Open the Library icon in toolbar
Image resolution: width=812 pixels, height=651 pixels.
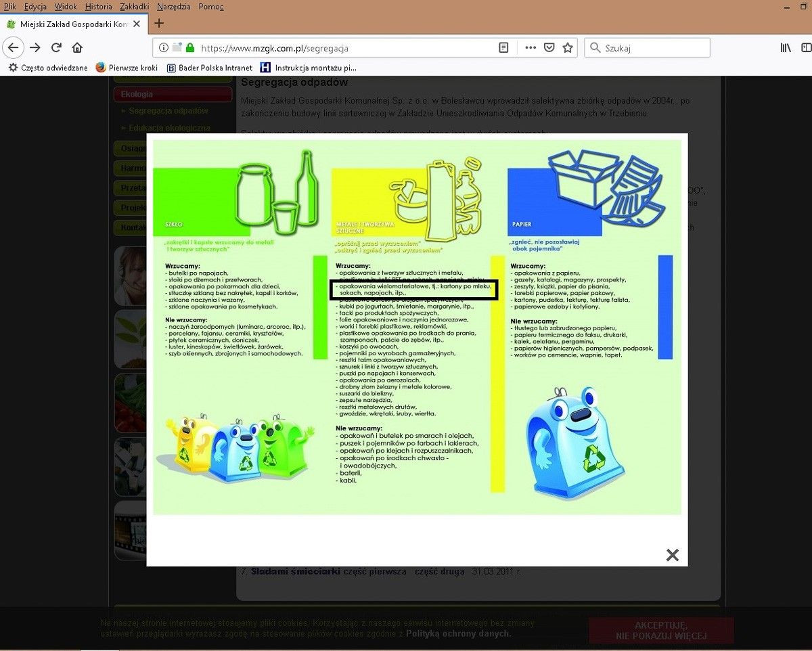coord(786,48)
